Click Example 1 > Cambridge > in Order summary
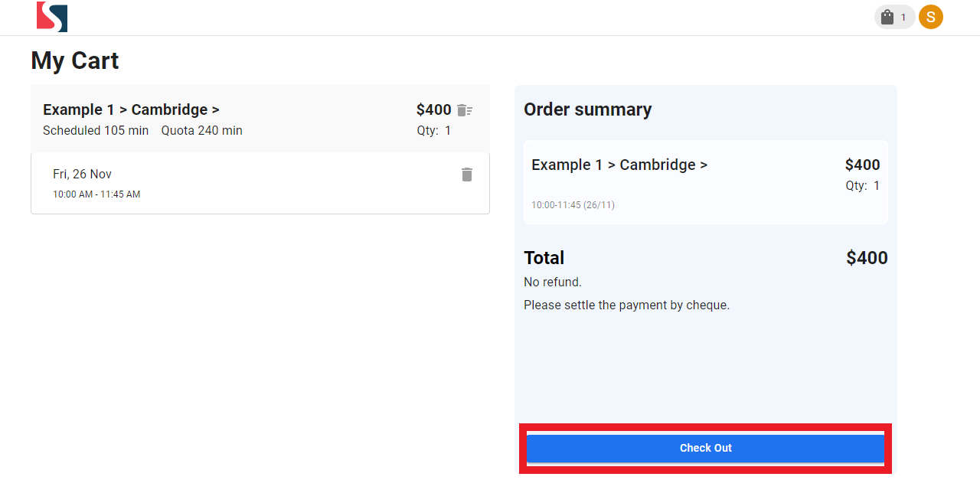This screenshot has width=980, height=493. coord(619,165)
